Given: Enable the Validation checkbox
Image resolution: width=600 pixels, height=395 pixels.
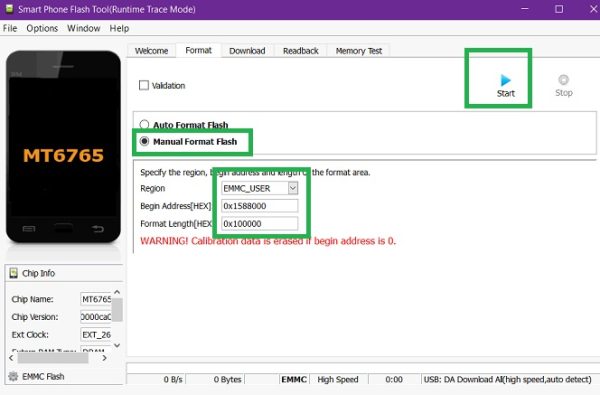Looking at the screenshot, I should [x=144, y=85].
